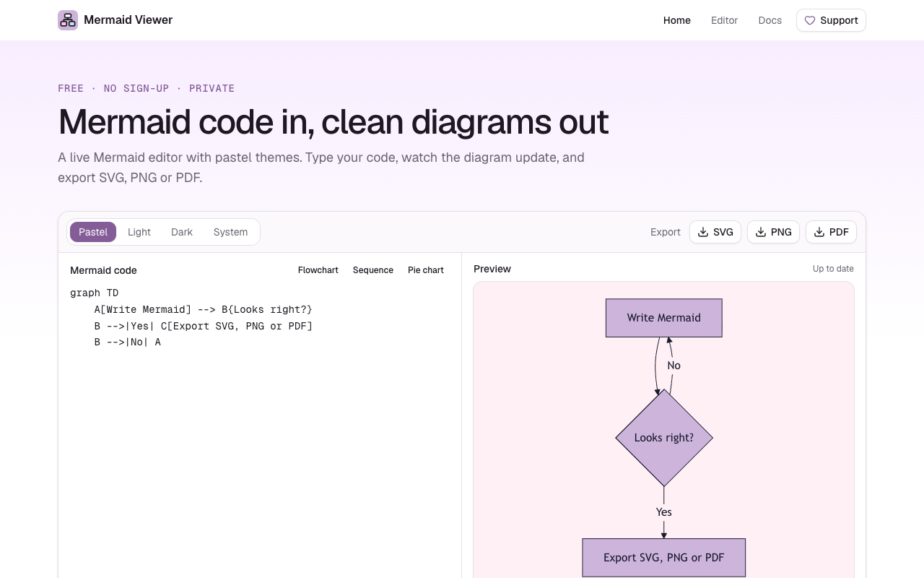Click the code line starting 'A[Write Mermaid]'
Screen dimensions: 924x578
pyautogui.click(x=203, y=309)
